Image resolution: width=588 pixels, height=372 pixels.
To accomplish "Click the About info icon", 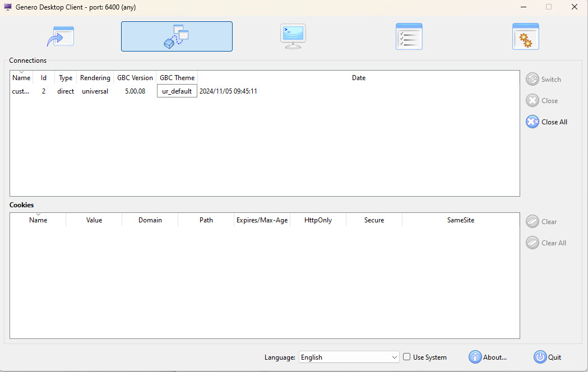I will click(x=475, y=357).
